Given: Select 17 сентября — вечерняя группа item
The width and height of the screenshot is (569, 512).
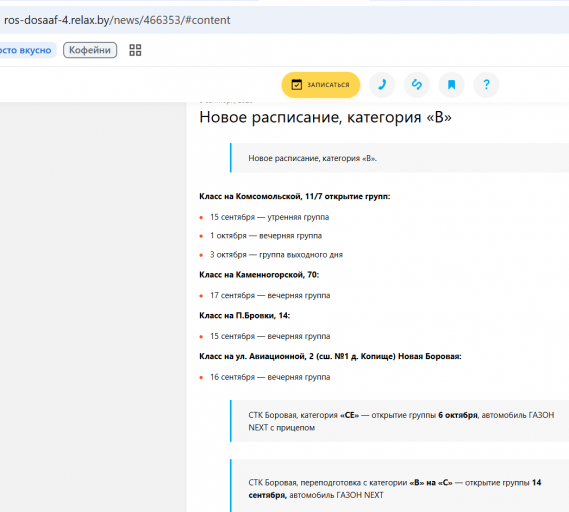Looking at the screenshot, I should pyautogui.click(x=270, y=295).
